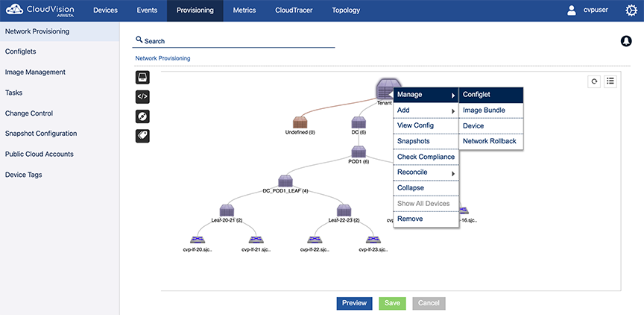The height and width of the screenshot is (315, 644).
Task: Open the settings gear icon
Action: pyautogui.click(x=631, y=10)
